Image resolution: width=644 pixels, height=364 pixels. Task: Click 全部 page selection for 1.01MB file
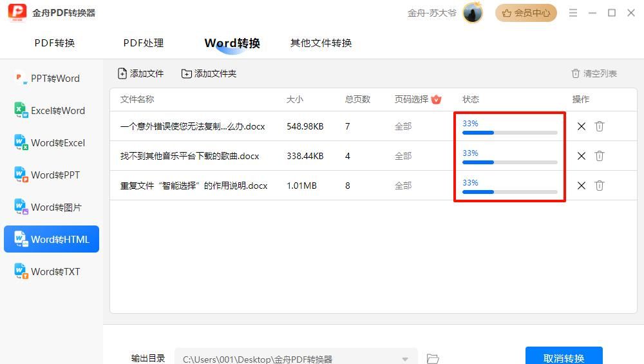coord(403,186)
